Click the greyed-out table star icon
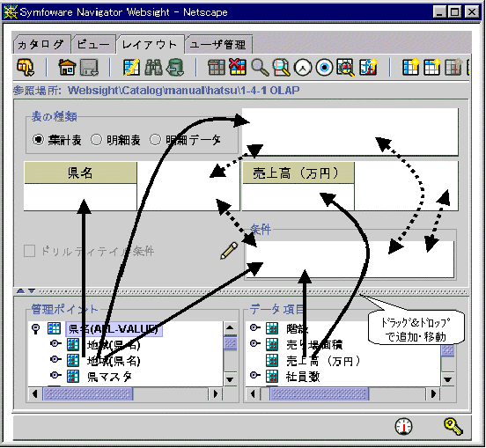 (x=454, y=67)
